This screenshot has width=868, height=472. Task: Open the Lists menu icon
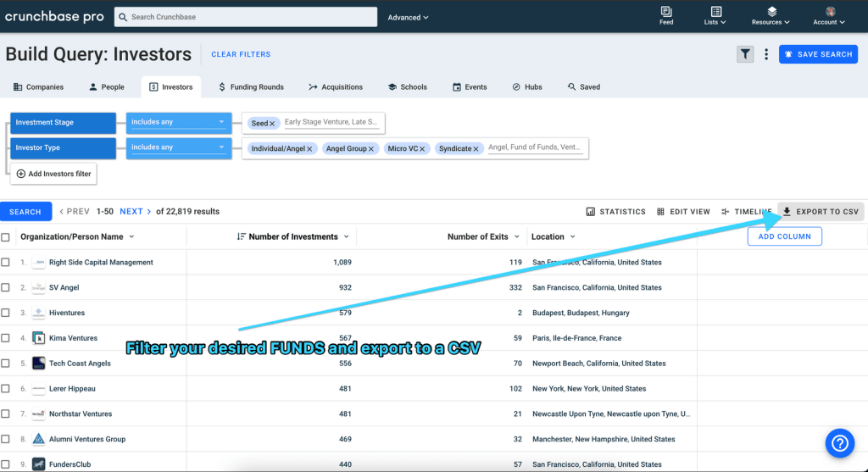(x=715, y=12)
